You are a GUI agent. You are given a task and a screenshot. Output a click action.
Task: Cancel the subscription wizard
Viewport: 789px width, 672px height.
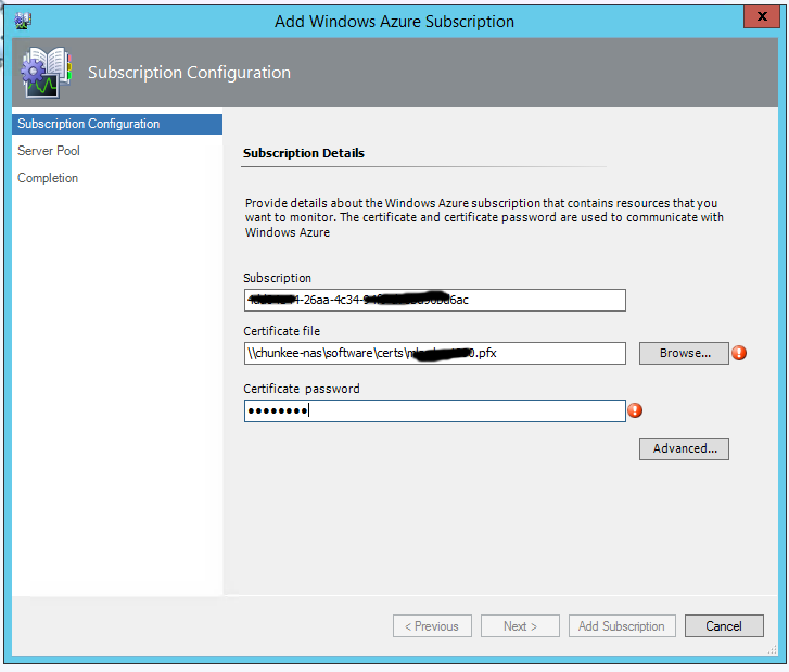coord(723,626)
